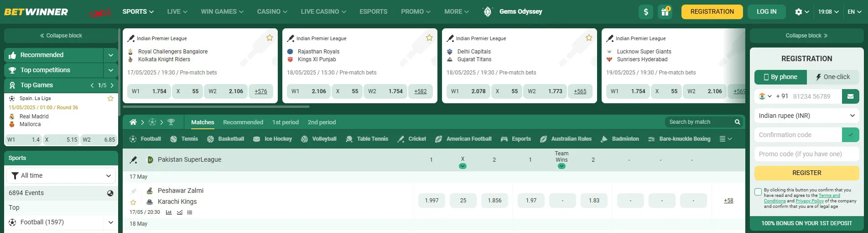Toggle the Team Wins market dropdown
This screenshot has height=233, width=868.
(561, 166)
